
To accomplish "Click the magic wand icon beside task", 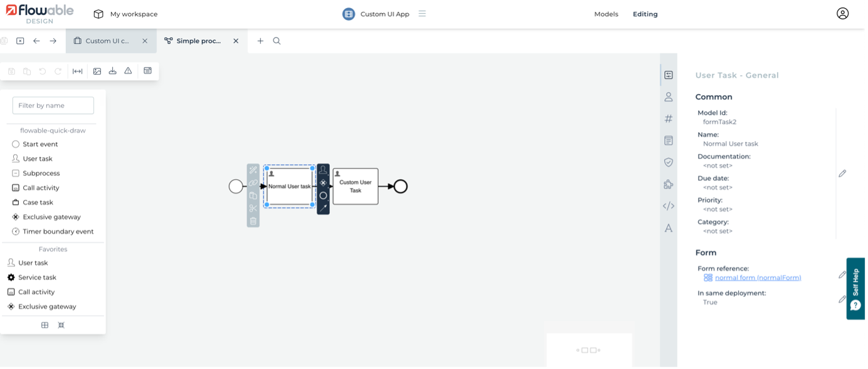I will (x=253, y=170).
